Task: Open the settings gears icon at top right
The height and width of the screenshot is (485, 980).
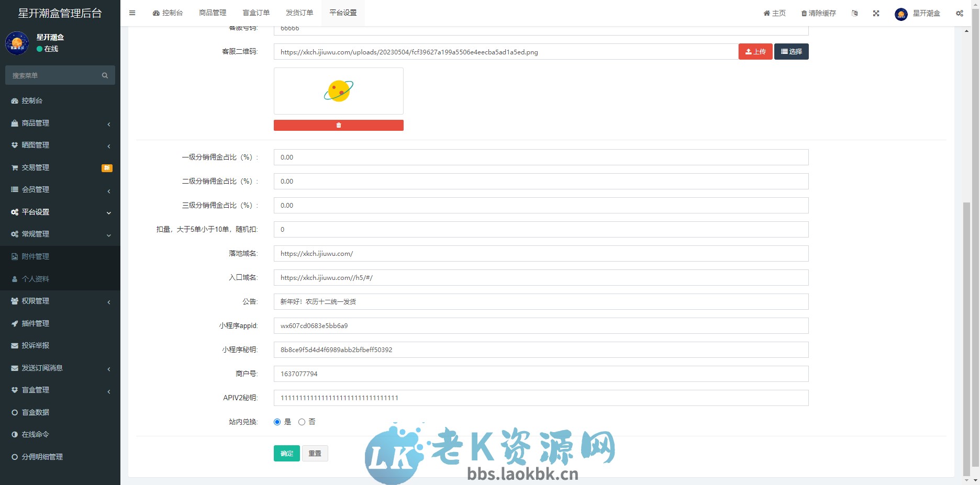Action: coord(960,13)
